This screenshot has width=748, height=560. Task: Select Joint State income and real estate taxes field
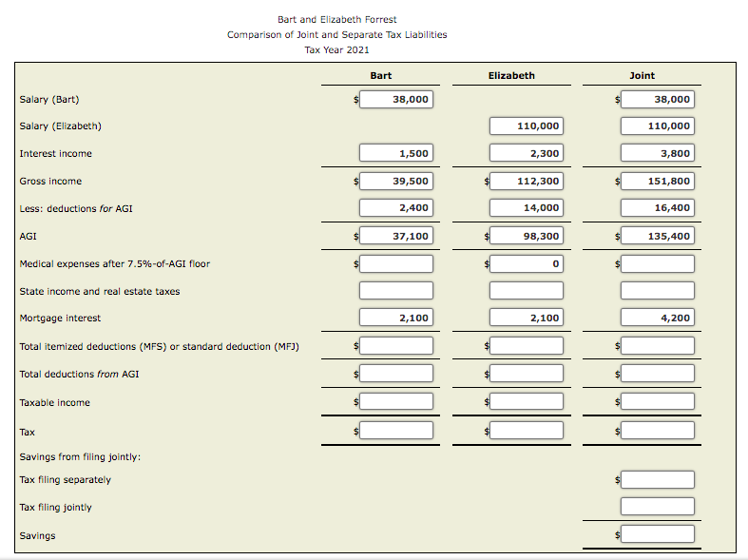[658, 291]
